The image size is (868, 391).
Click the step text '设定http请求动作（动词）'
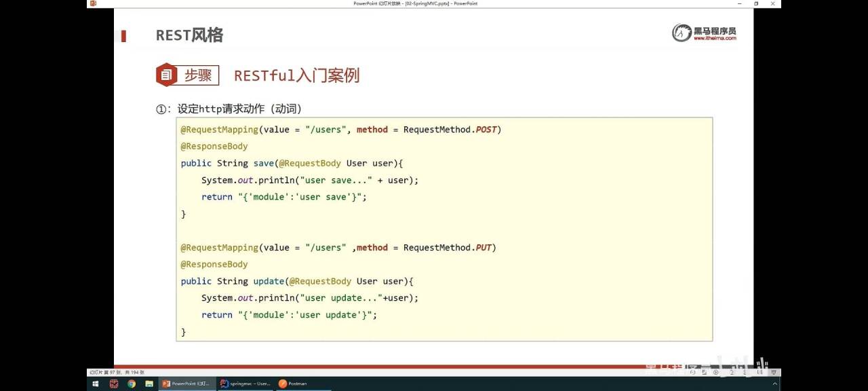239,109
